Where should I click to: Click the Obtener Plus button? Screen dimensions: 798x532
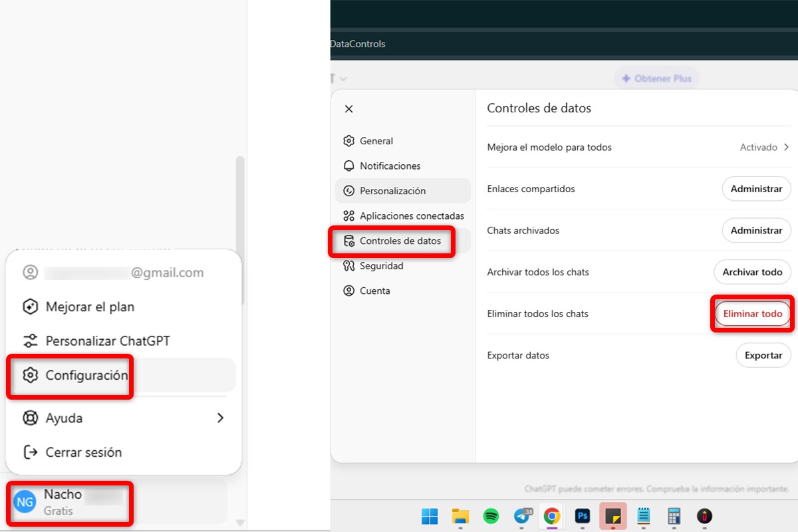click(x=656, y=78)
